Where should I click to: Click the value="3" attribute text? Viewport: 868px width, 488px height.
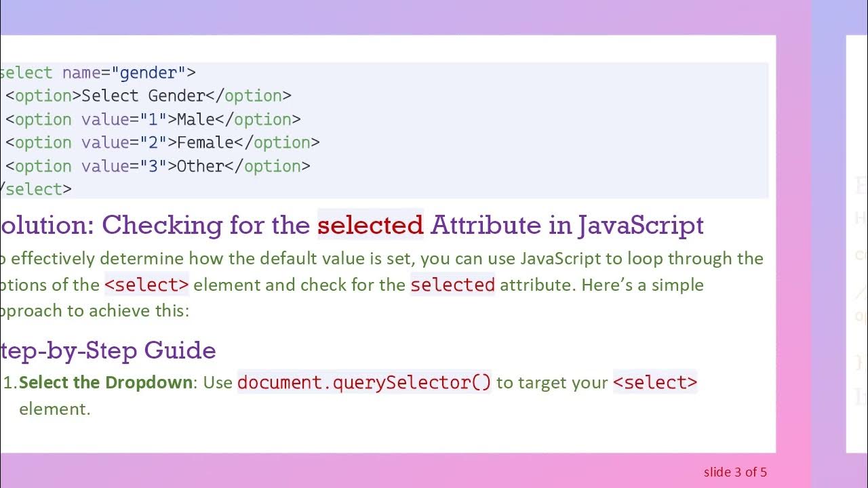[x=124, y=166]
